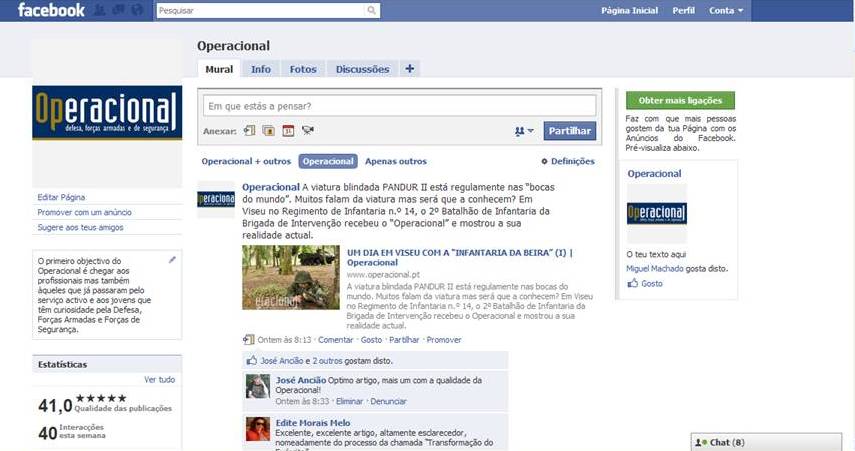Open the Chat (8) bar
Viewport: 855px width, 451px height.
[x=766, y=442]
